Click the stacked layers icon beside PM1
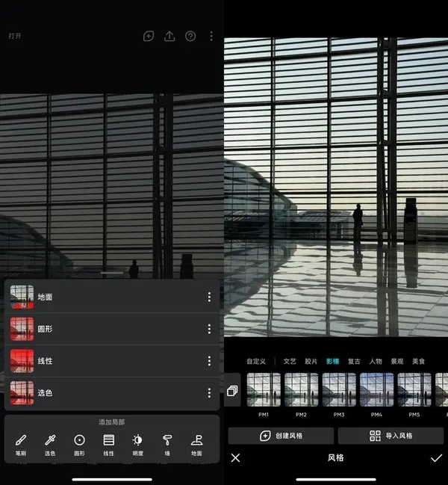The image size is (448, 485). click(x=232, y=390)
